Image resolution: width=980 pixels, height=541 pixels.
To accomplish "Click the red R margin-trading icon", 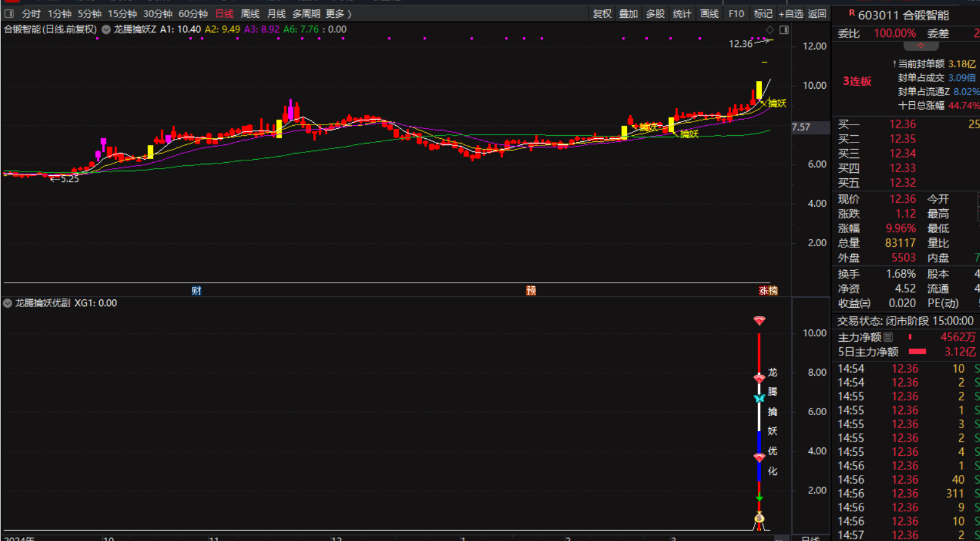I will click(x=852, y=13).
